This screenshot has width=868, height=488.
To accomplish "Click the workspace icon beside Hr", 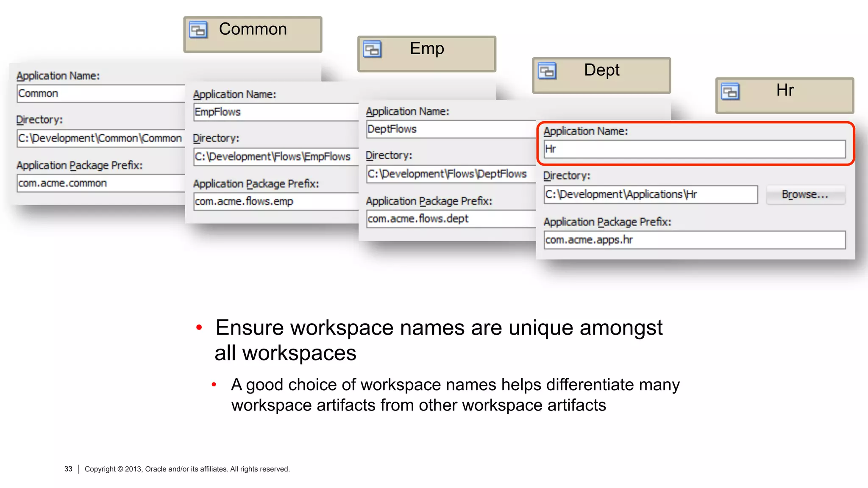I will tap(730, 91).
